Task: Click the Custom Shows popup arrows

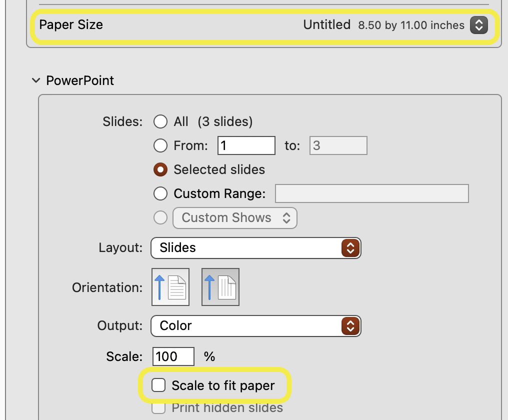Action: pyautogui.click(x=286, y=217)
